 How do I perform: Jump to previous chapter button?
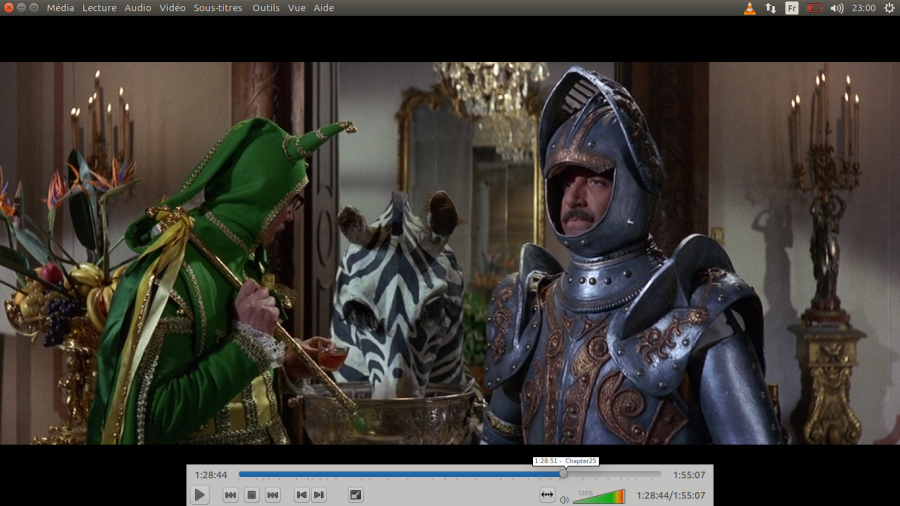pyautogui.click(x=301, y=495)
